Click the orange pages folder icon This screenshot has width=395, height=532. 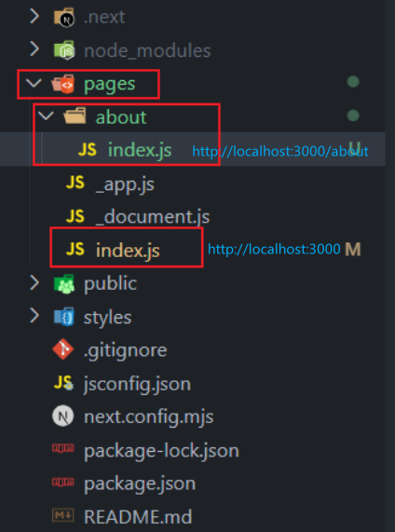(63, 84)
